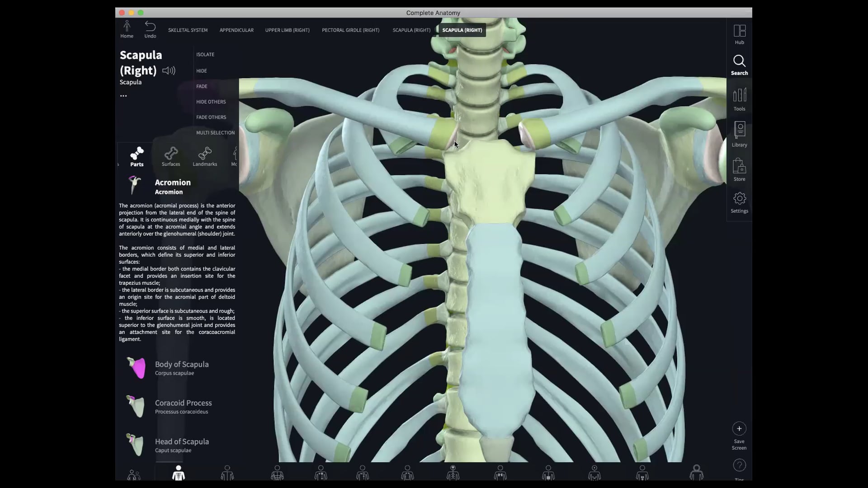Click the Isolate button
Image resolution: width=868 pixels, height=488 pixels.
pos(205,54)
